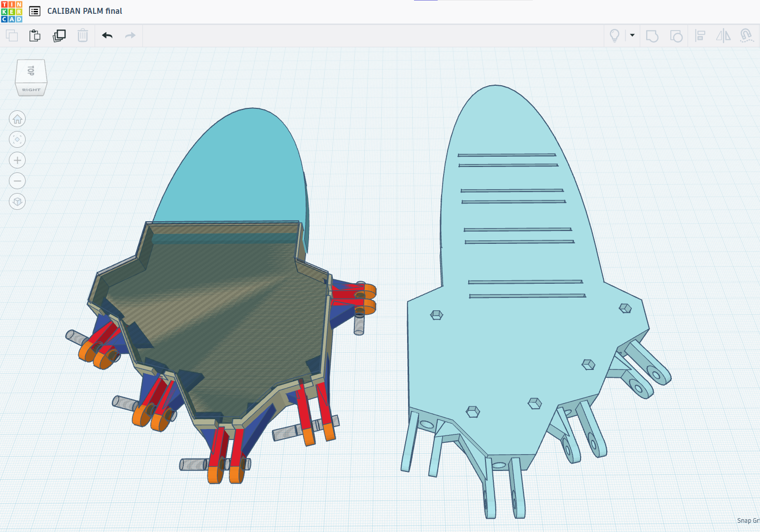Click the Zoom in icon
The height and width of the screenshot is (532, 760).
[17, 160]
